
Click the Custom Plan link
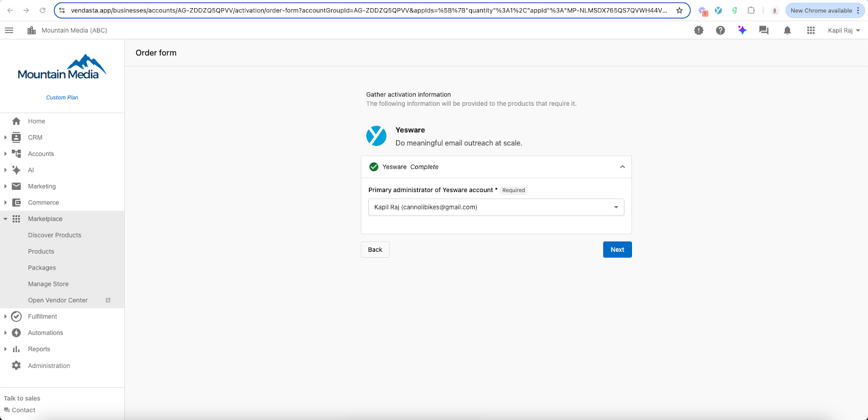[62, 98]
